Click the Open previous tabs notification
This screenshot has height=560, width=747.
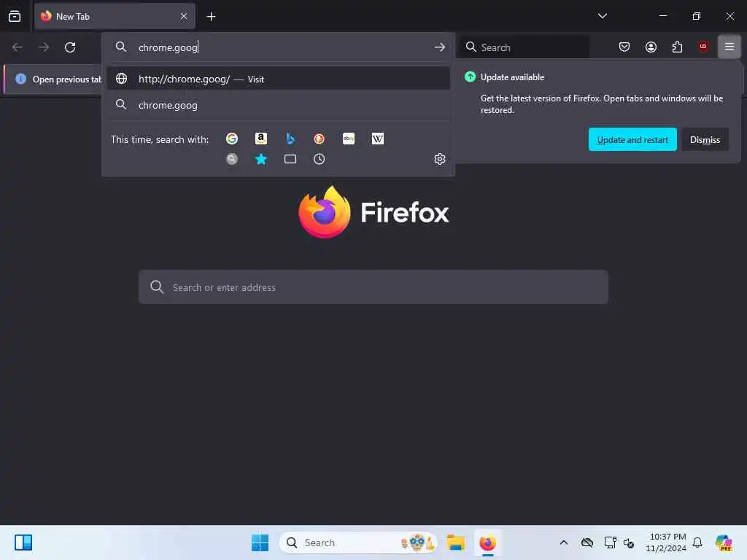click(x=53, y=79)
